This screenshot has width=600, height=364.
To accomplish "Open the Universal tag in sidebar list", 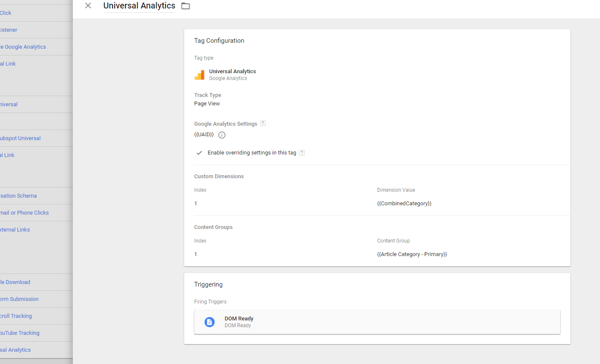I will click(x=8, y=105).
